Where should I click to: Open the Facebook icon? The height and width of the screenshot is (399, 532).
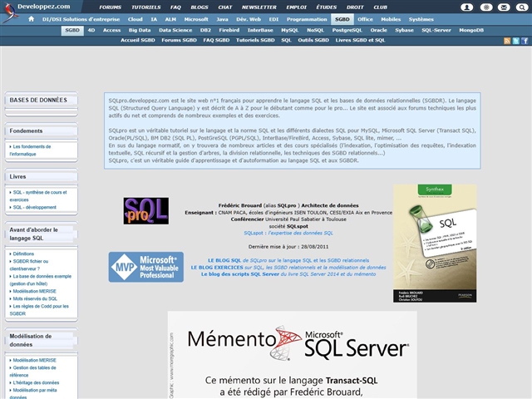tap(525, 41)
